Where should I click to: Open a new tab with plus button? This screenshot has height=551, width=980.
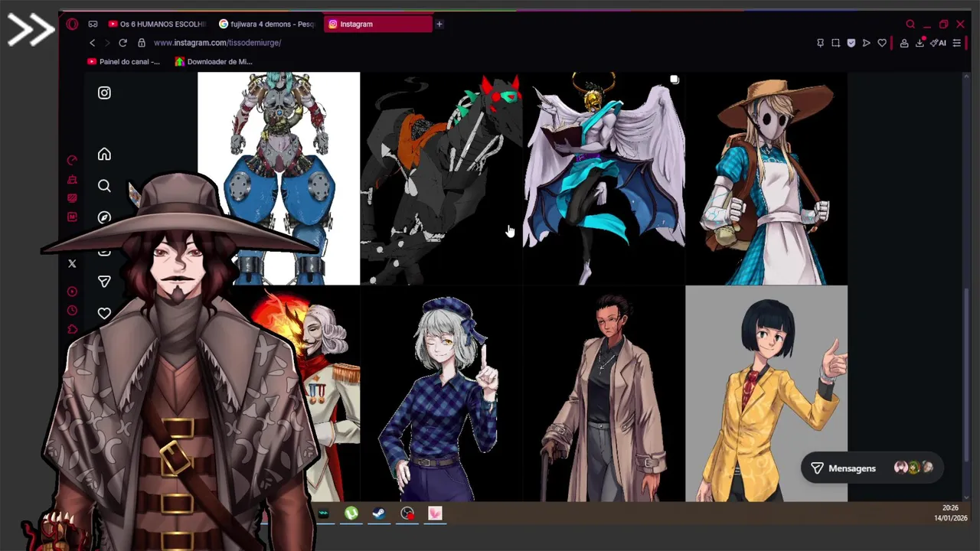439,24
